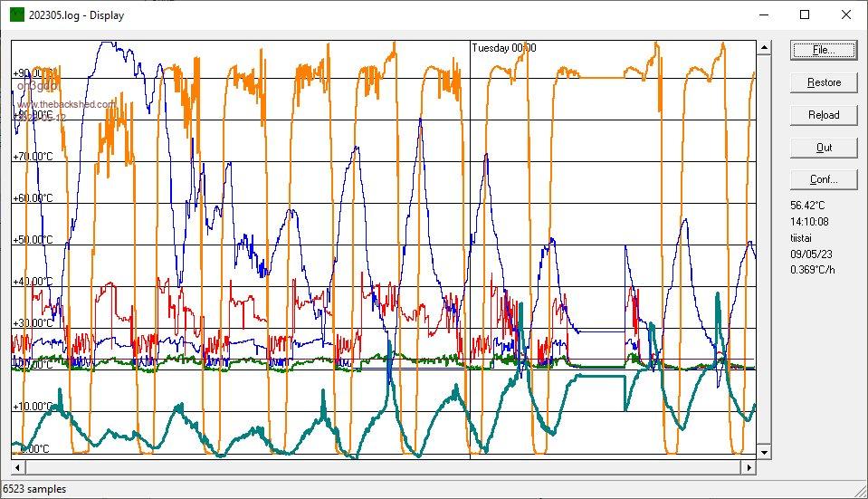This screenshot has height=499, width=868.
Task: Click the www.thebackshed.com watermark text
Action: click(66, 104)
